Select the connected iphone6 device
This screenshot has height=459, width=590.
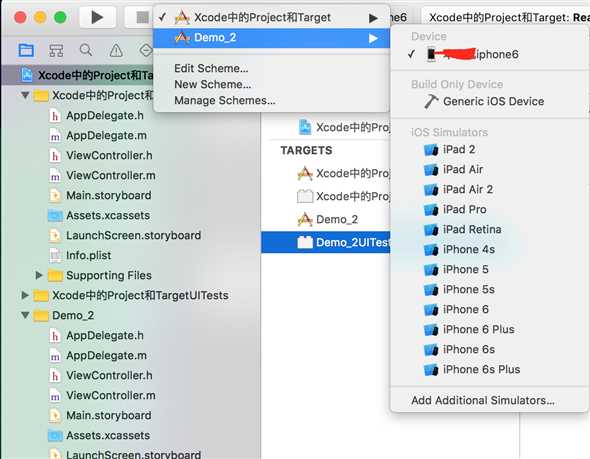(x=490, y=54)
